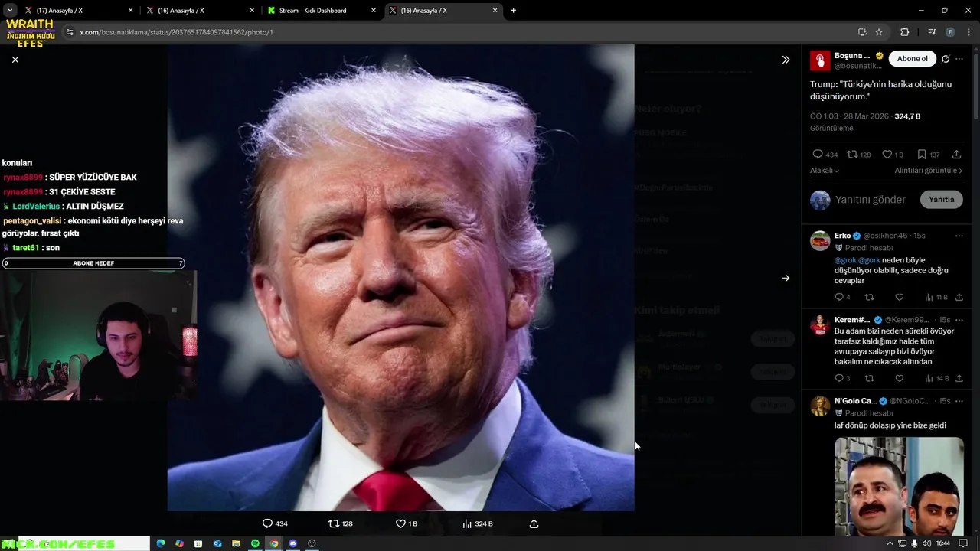Expand the Alakalı sort dropdown

coord(825,171)
